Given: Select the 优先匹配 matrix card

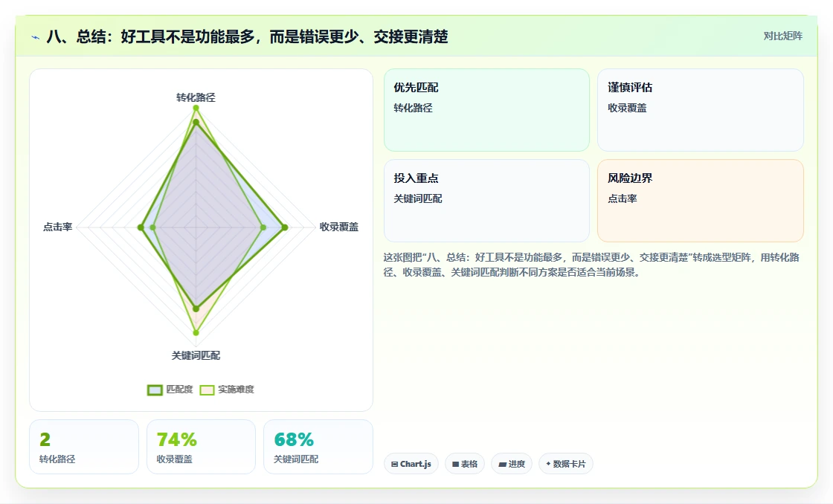Looking at the screenshot, I should 486,110.
